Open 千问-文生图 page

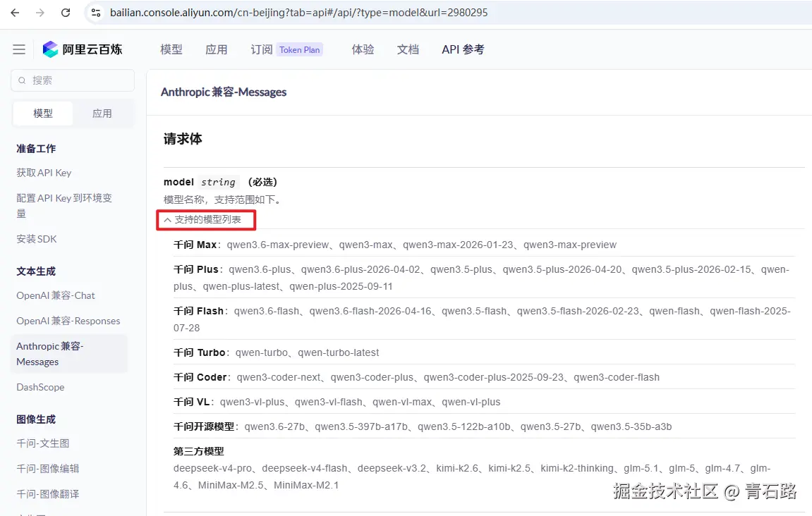pyautogui.click(x=42, y=443)
